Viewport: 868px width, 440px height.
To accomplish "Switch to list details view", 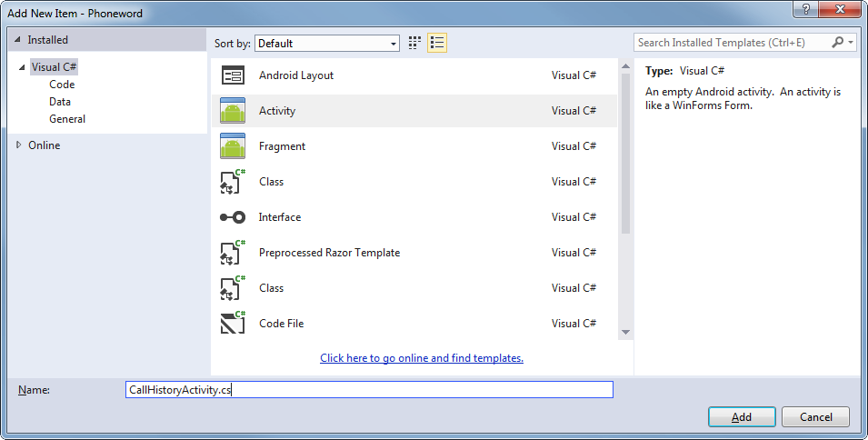I will (437, 43).
